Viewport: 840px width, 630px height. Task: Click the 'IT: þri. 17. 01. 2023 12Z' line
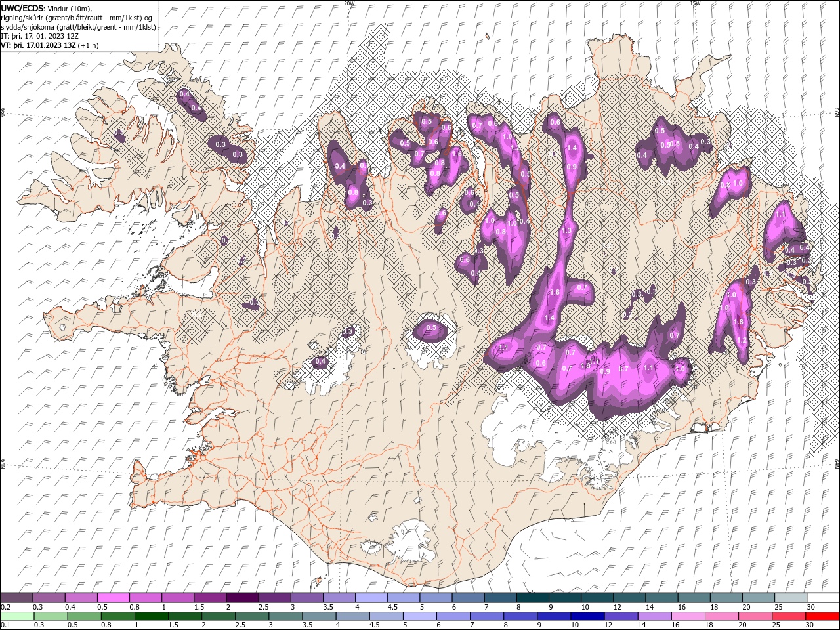tap(40, 36)
